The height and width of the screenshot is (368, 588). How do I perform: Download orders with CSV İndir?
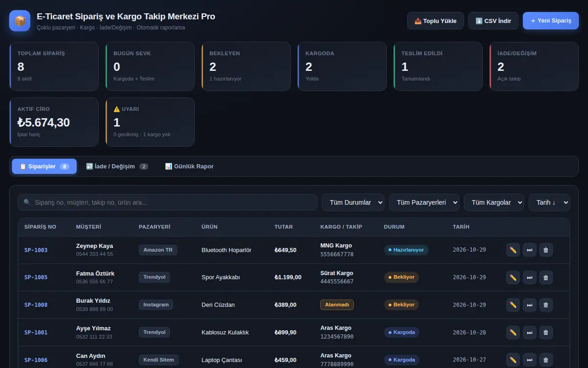tap(493, 21)
